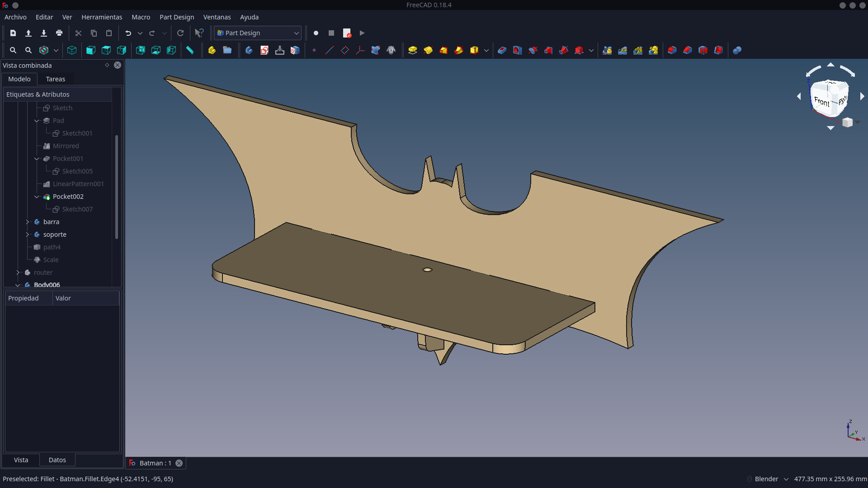This screenshot has height=488, width=868.
Task: Open the Herramientas menu
Action: pyautogui.click(x=102, y=17)
